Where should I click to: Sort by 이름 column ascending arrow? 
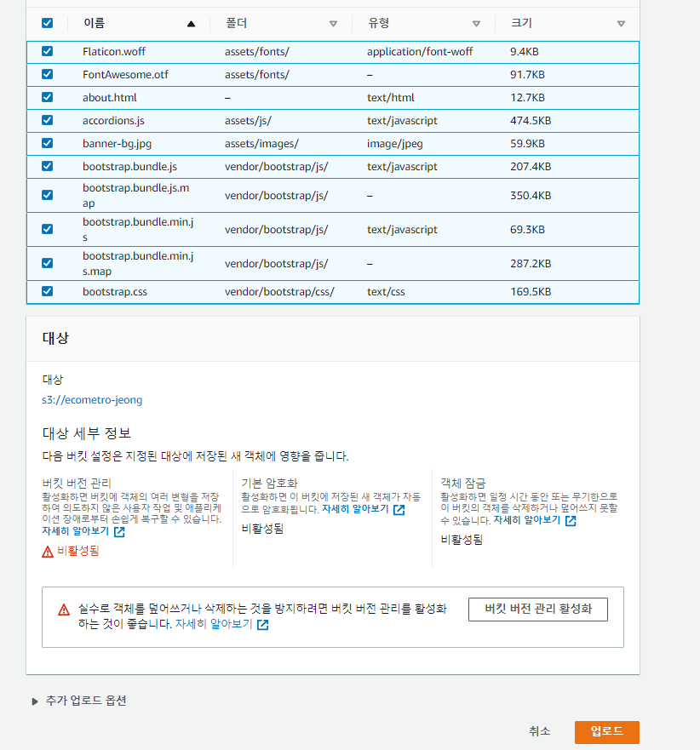(x=191, y=24)
